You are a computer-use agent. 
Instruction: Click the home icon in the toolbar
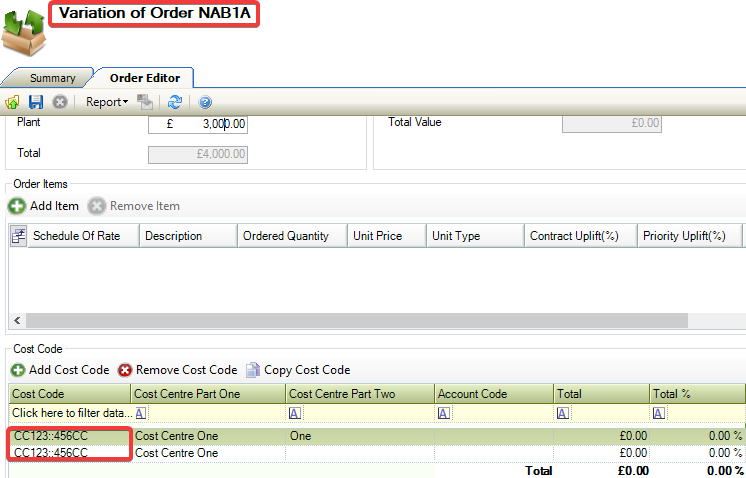(x=13, y=102)
